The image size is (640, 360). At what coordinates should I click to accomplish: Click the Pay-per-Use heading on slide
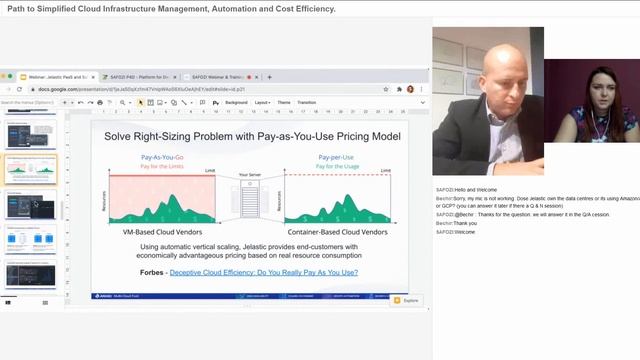coord(336,157)
